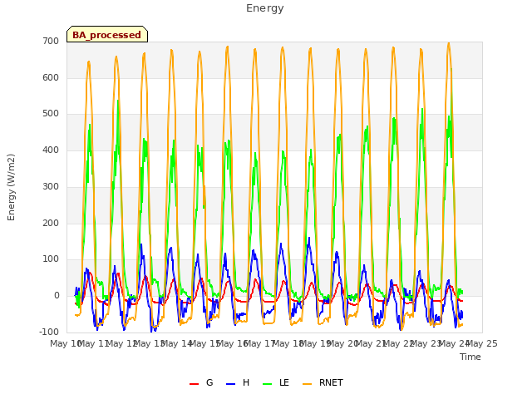532x399 pixels.
Task: Click the BA_processed annotation label
Action: (107, 35)
